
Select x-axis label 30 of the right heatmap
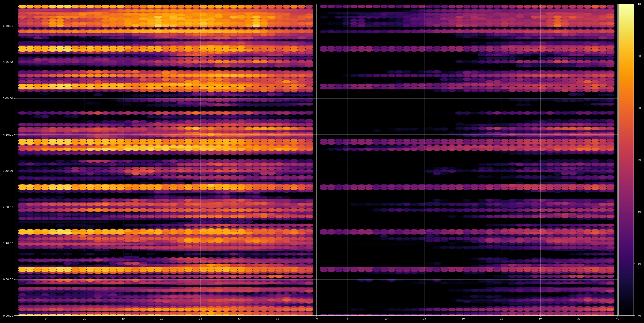pyautogui.click(x=540, y=319)
